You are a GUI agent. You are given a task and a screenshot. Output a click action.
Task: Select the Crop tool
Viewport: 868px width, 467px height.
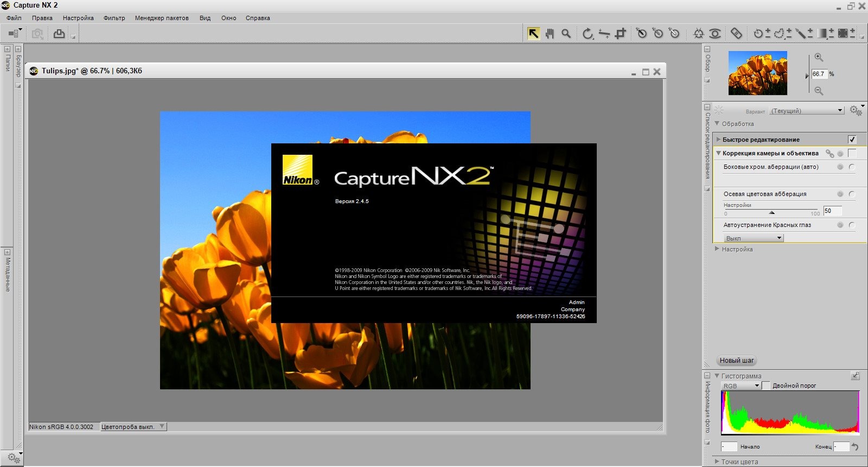[x=621, y=34]
